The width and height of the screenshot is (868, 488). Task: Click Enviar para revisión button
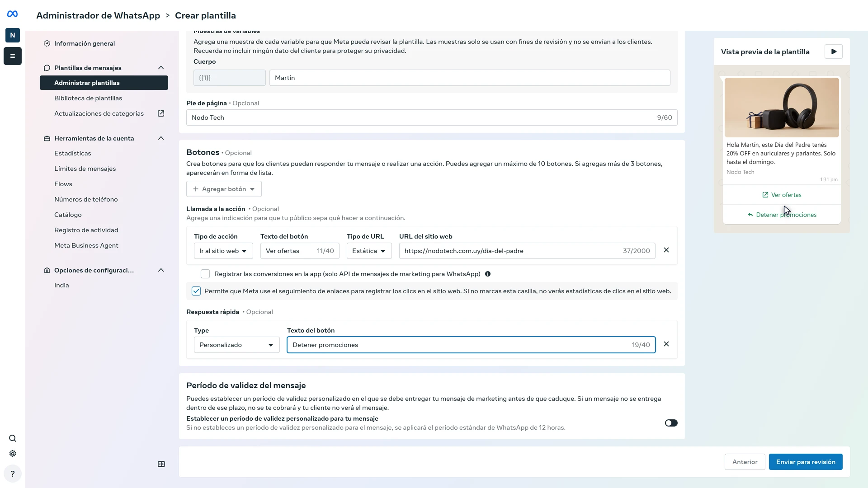(x=806, y=462)
